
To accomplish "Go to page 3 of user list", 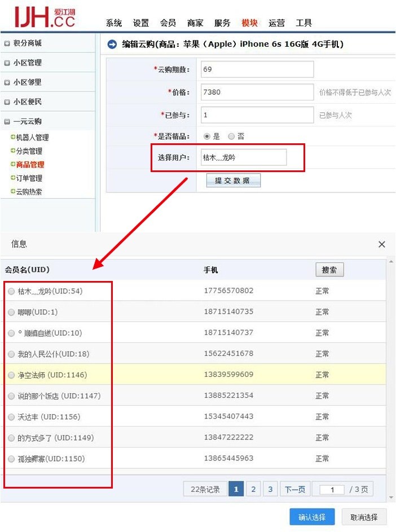I will [270, 489].
